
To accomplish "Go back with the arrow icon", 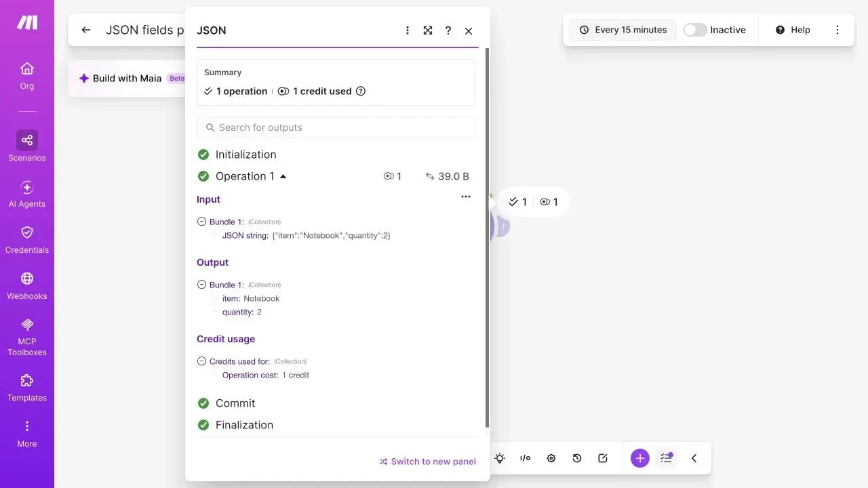I will (x=86, y=30).
